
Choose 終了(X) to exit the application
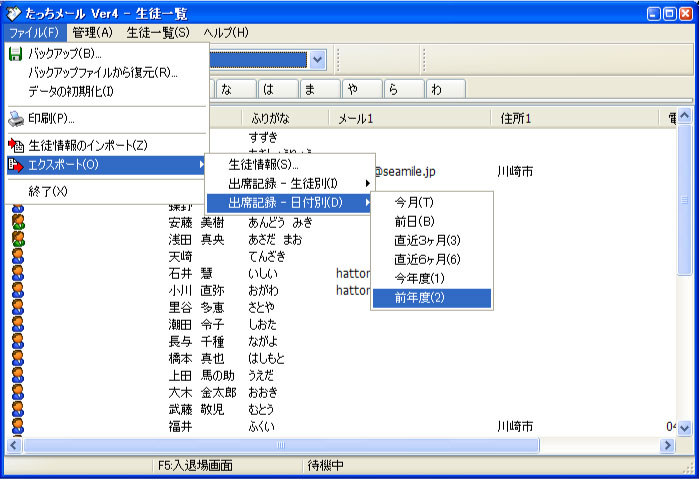tap(48, 191)
